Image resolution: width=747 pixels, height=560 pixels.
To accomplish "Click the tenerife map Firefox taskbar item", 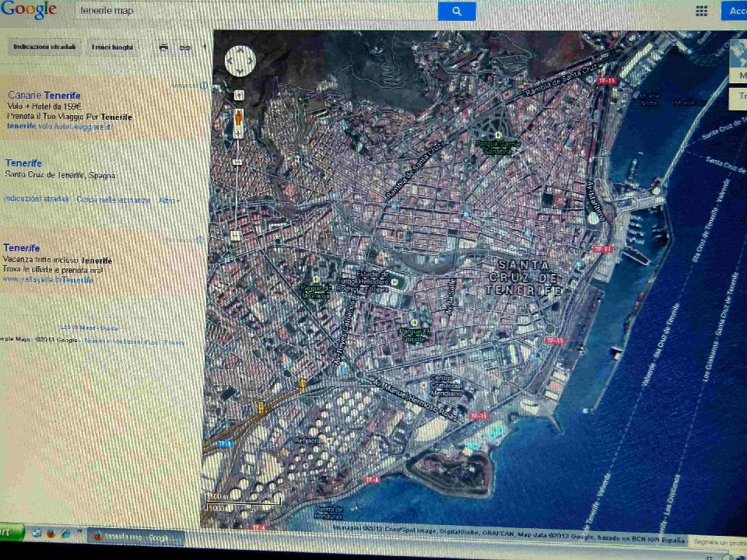I will click(x=135, y=537).
